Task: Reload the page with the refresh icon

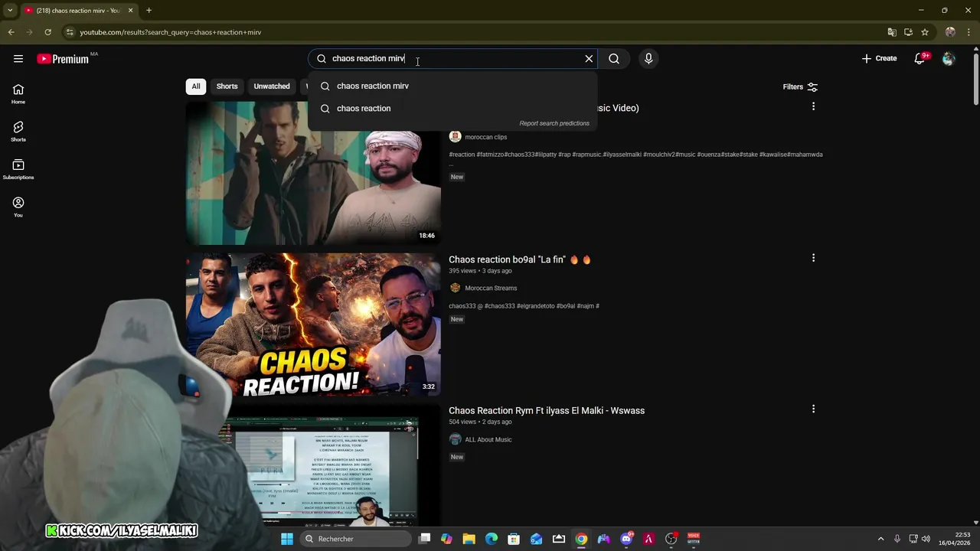Action: (47, 32)
